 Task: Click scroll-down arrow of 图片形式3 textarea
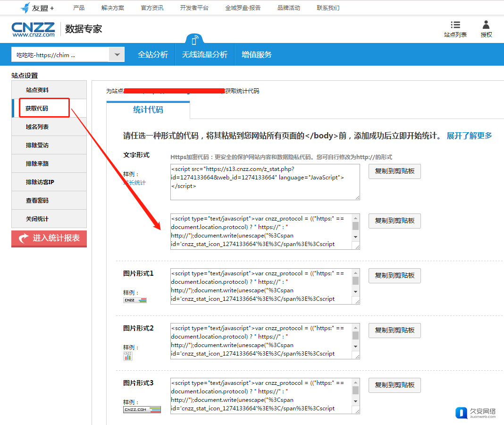355,401
